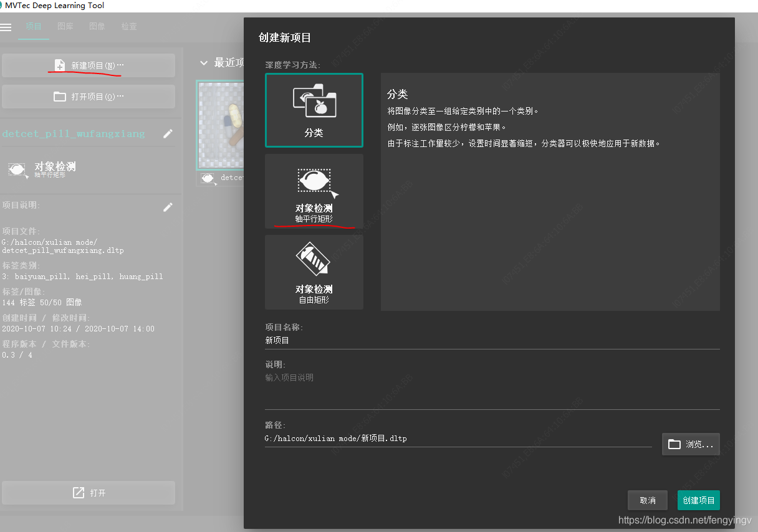Select the 分类 classification method tile
Viewport: 758px width, 532px height.
[314, 110]
